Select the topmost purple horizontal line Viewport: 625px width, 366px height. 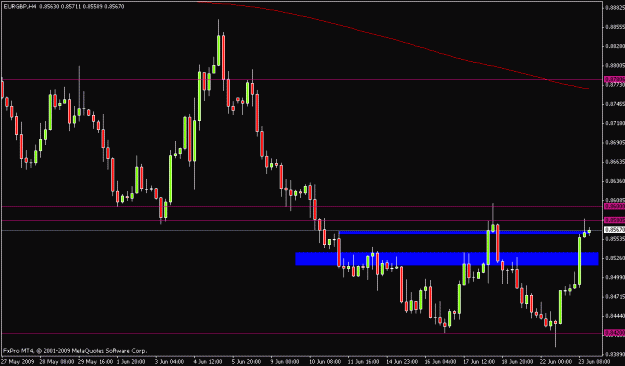click(x=302, y=80)
